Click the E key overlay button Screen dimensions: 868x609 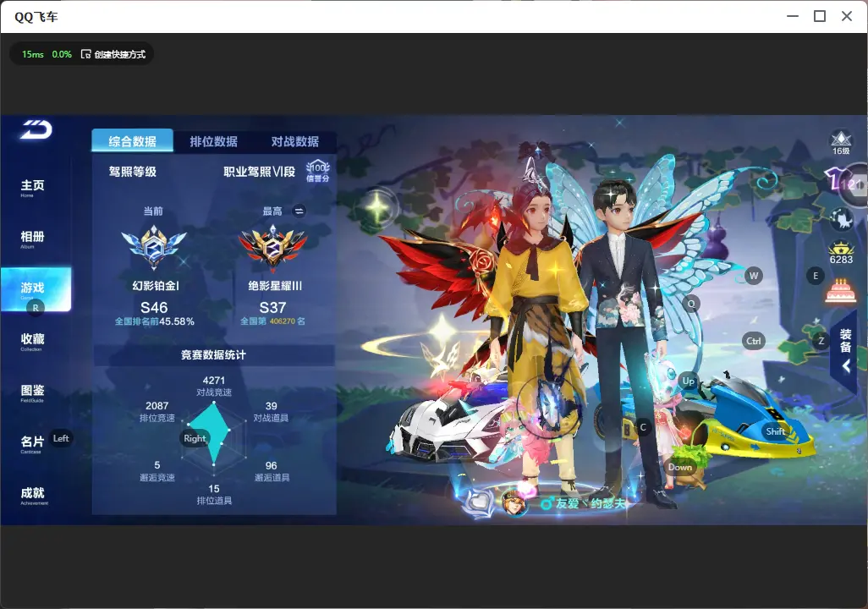coord(816,276)
